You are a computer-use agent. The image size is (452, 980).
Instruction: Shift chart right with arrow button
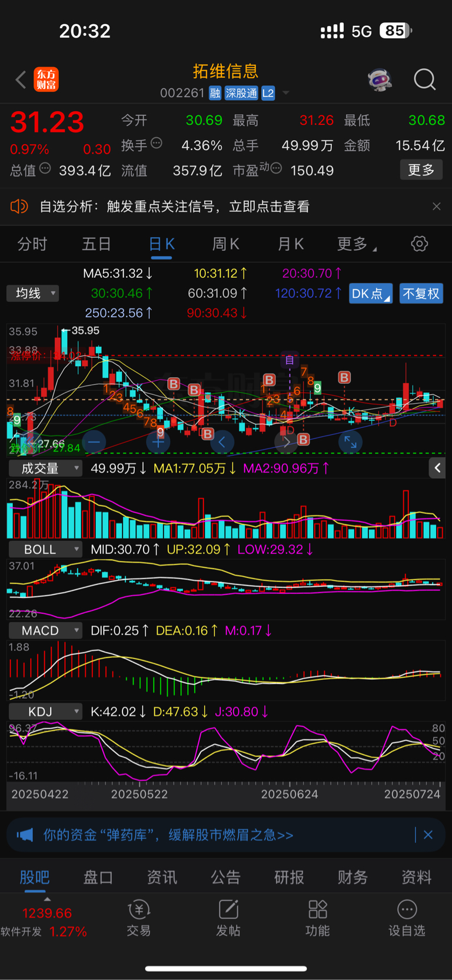click(286, 441)
